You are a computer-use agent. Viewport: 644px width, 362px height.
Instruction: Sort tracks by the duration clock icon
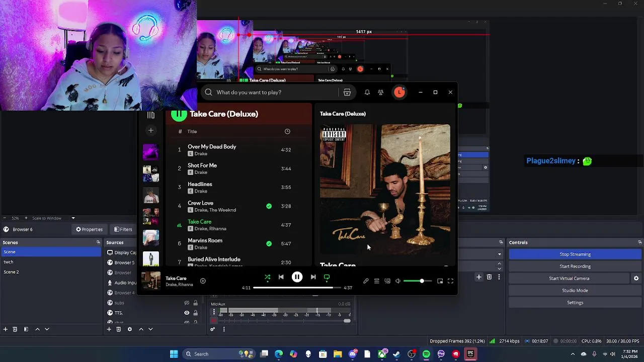pos(287,132)
